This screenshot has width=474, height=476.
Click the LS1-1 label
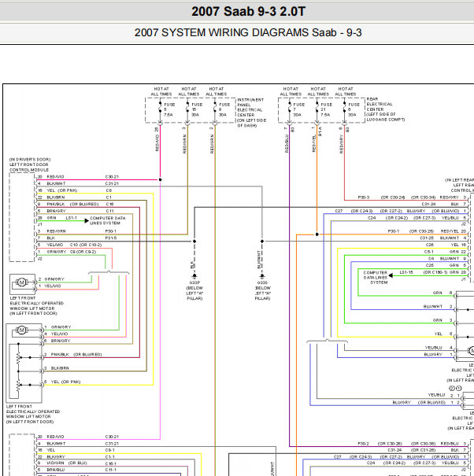[x=72, y=218]
